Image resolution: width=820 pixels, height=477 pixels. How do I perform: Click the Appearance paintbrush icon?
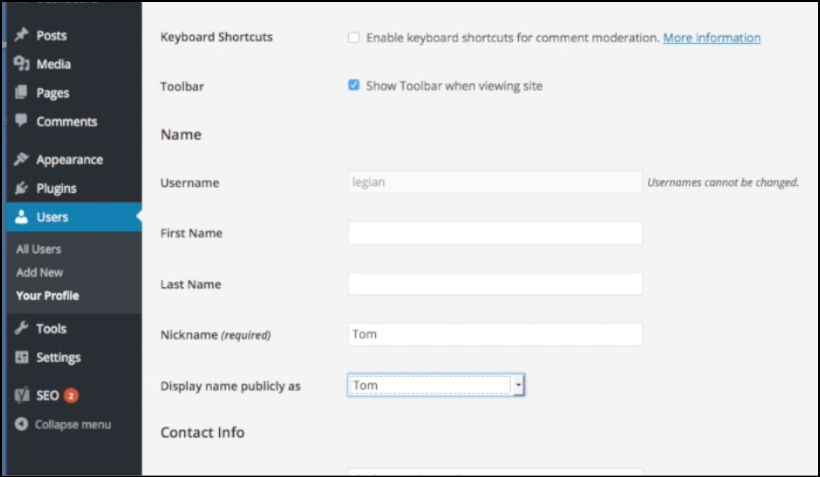click(x=21, y=159)
